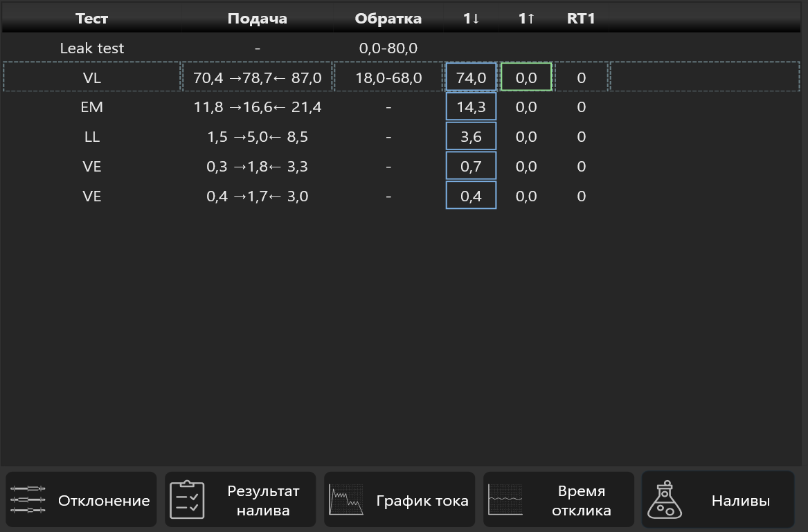
Task: Click the Подача column header
Action: coord(257,19)
